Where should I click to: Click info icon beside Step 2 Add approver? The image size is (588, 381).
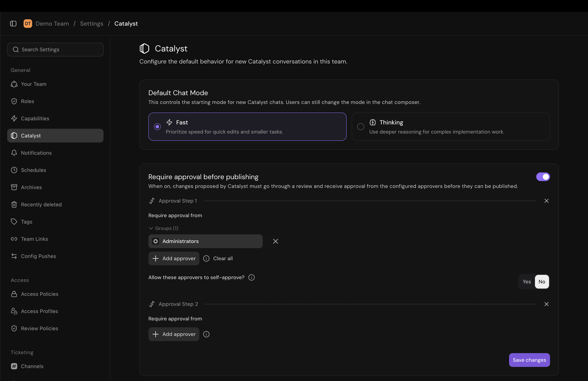click(x=206, y=334)
